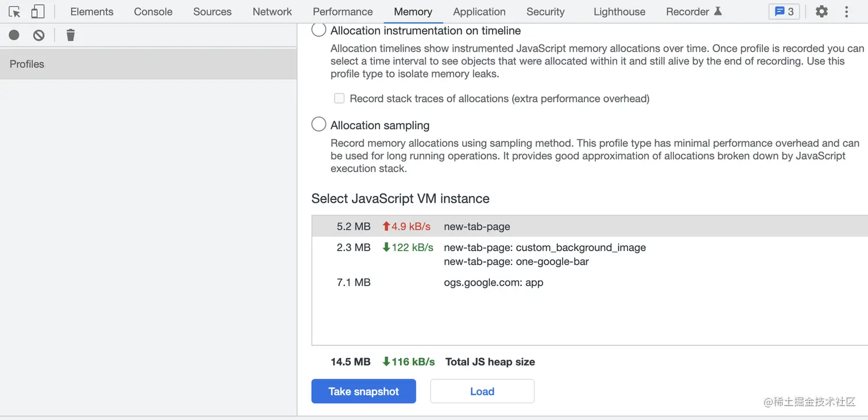Click the Load button
Screen dimensions: 868x420
coord(482,391)
